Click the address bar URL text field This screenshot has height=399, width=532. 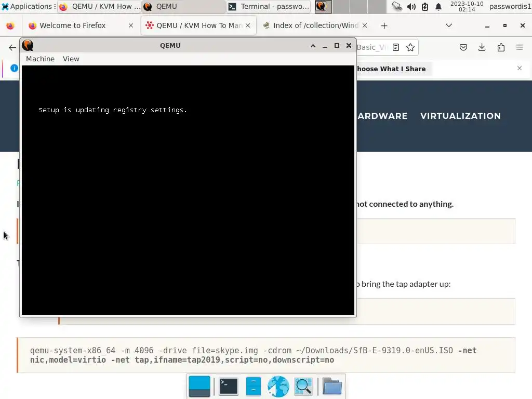pos(371,47)
